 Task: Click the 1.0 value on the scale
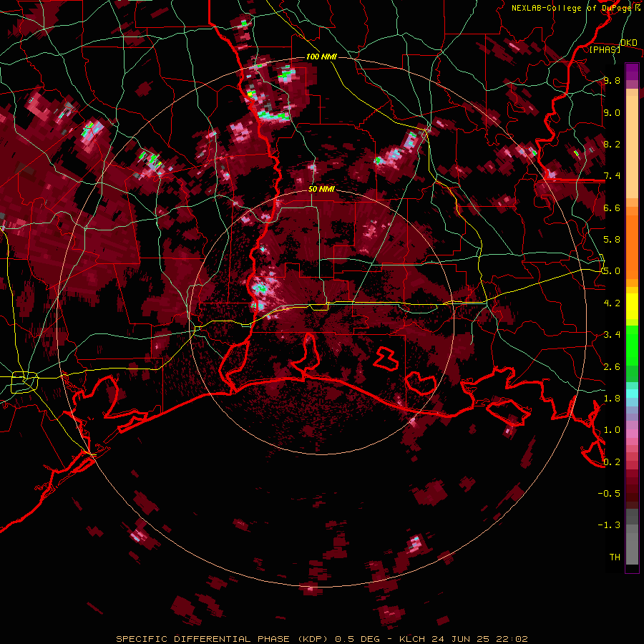[612, 430]
